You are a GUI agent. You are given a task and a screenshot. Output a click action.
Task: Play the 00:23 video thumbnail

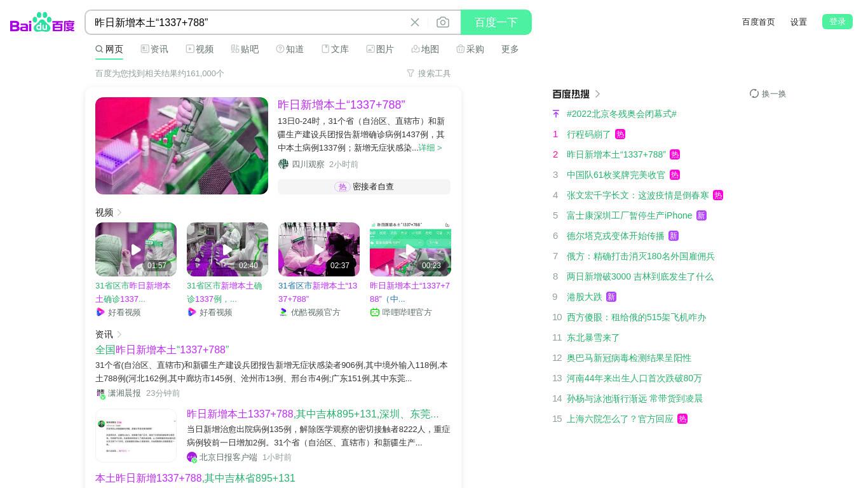point(410,249)
